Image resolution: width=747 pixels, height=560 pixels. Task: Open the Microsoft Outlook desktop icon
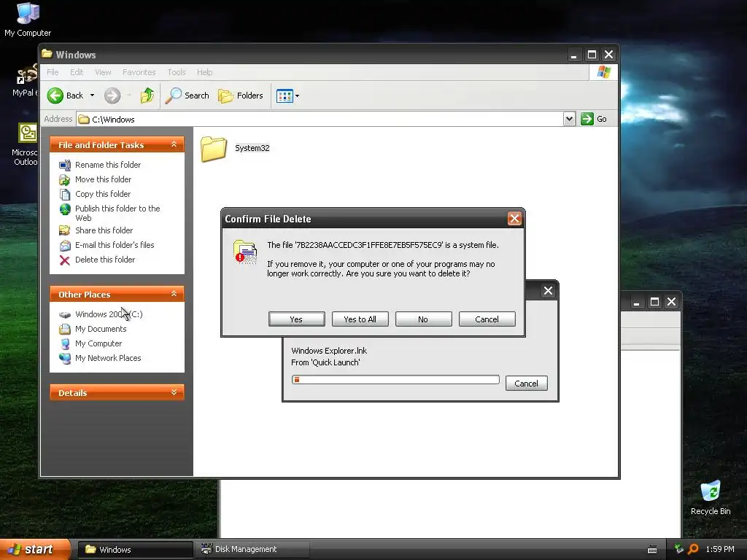coord(25,144)
